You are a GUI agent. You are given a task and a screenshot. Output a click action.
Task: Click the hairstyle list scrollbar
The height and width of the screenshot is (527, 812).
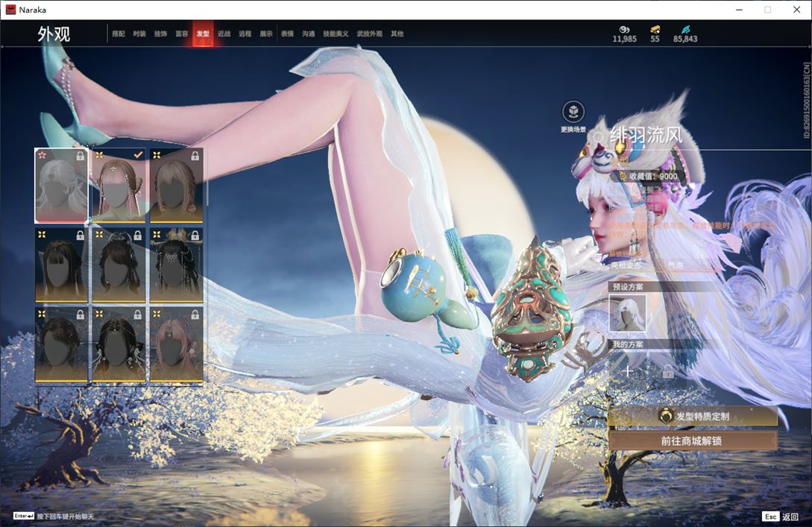pos(207,177)
